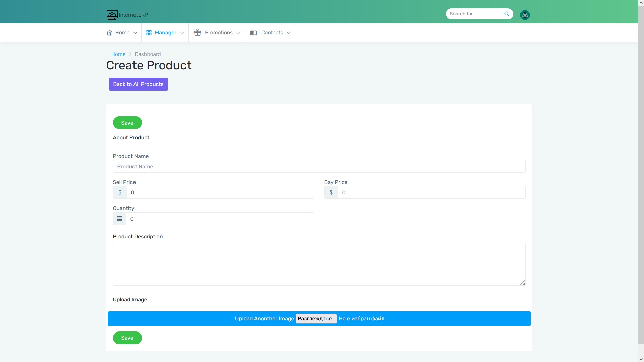Click the Contacts book icon
Viewport: 644px width, 362px height.
click(254, 33)
